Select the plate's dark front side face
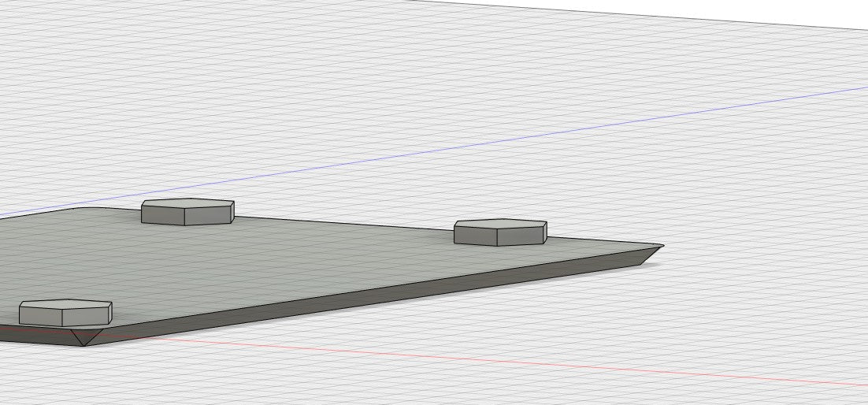Viewport: 868px width, 405px height. point(354,293)
